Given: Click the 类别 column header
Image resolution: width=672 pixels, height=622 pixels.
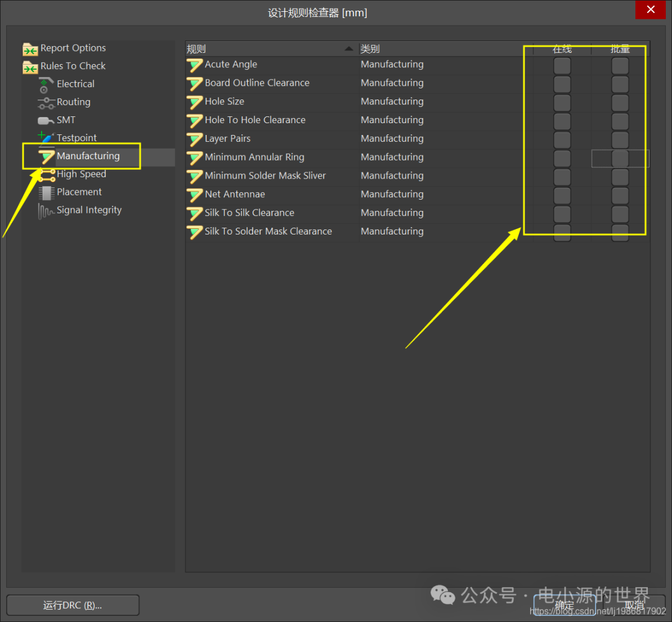Looking at the screenshot, I should click(x=446, y=49).
